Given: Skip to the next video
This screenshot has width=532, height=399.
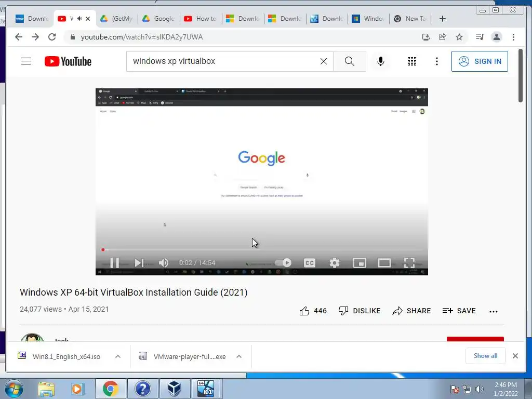Looking at the screenshot, I should 139,263.
